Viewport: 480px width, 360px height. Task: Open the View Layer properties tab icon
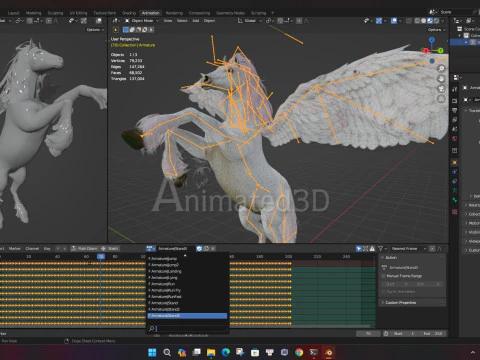[x=455, y=119]
